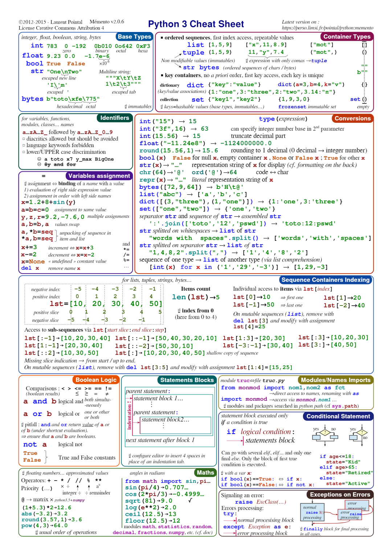Screen dimensions: 392x555
Task: Select chr(64)→'@' example
Action: tap(162, 172)
